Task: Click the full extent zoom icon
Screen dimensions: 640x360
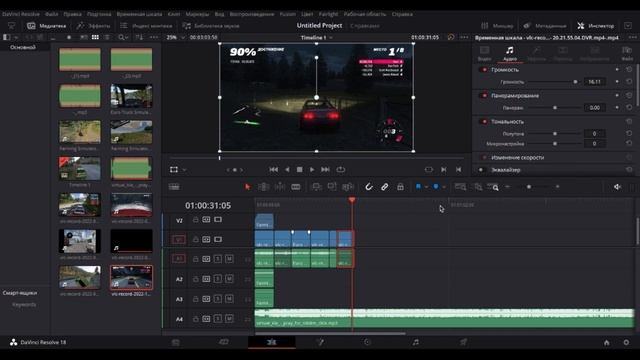Action: (460, 187)
